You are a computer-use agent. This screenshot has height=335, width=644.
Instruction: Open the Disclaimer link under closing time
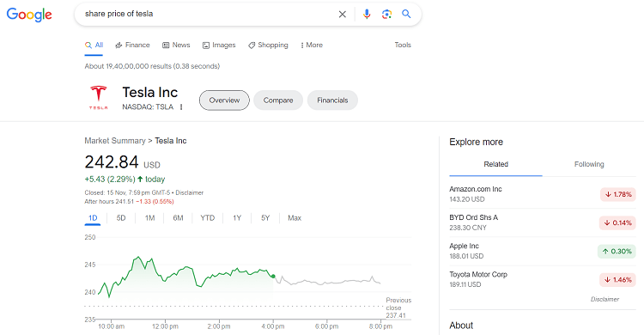tap(190, 192)
